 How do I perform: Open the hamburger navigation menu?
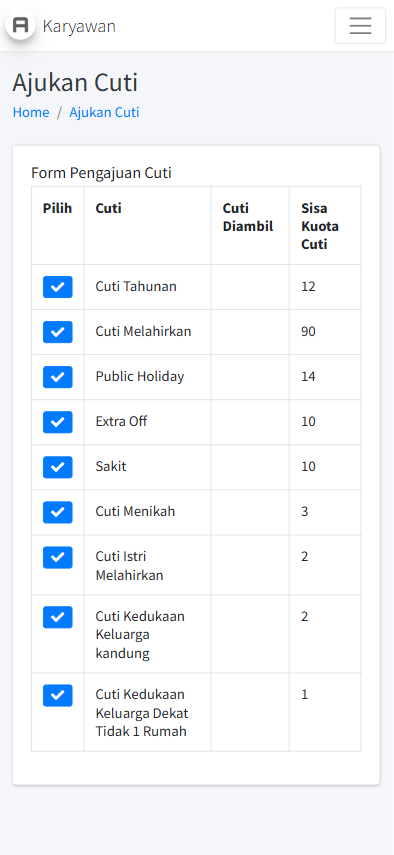coord(360,26)
